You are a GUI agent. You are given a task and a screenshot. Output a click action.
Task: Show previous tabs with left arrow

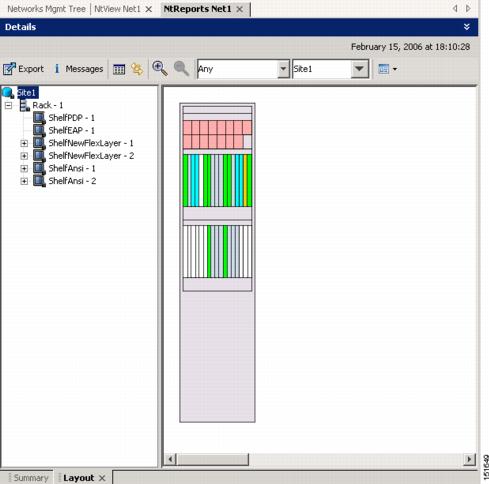[455, 9]
